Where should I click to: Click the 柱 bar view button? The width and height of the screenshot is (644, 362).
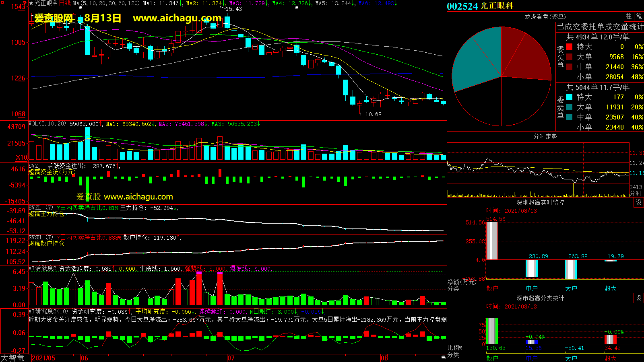coord(629,16)
